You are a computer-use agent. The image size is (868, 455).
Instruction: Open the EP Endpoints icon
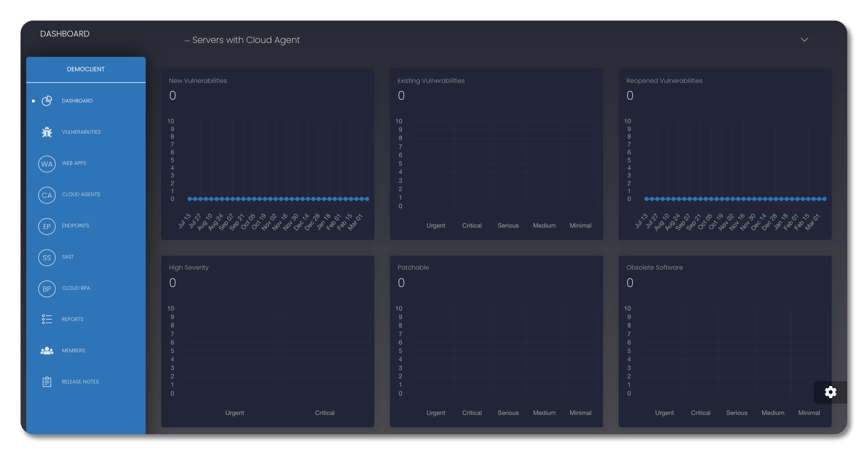tap(47, 226)
